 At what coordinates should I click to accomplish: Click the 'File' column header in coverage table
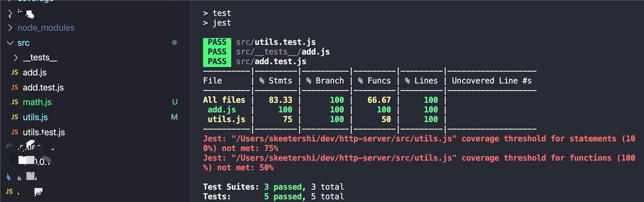[212, 81]
